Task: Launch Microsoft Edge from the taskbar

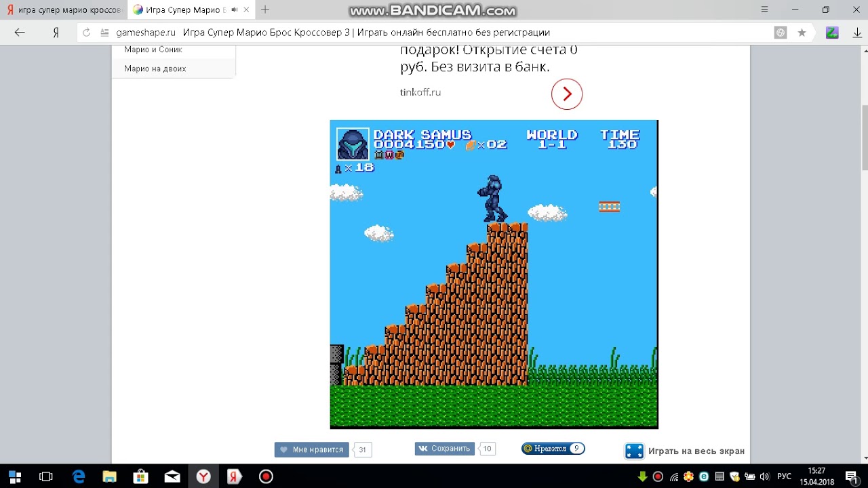Action: (79, 476)
